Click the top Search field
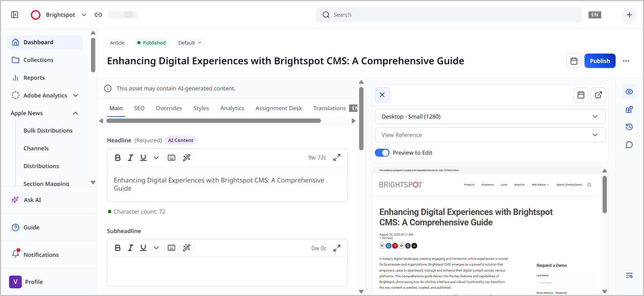This screenshot has height=296, width=644. coord(448,15)
